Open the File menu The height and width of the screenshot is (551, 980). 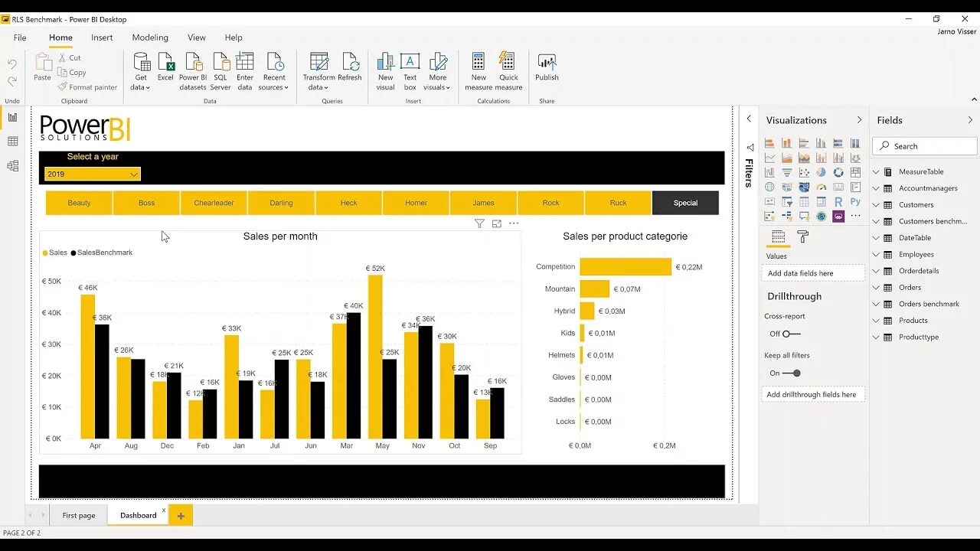click(20, 37)
